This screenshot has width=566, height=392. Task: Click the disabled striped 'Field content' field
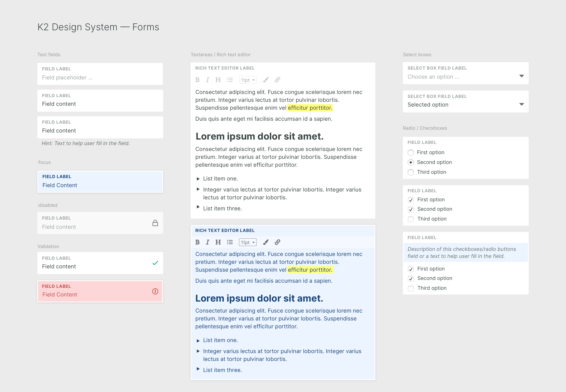pyautogui.click(x=100, y=223)
